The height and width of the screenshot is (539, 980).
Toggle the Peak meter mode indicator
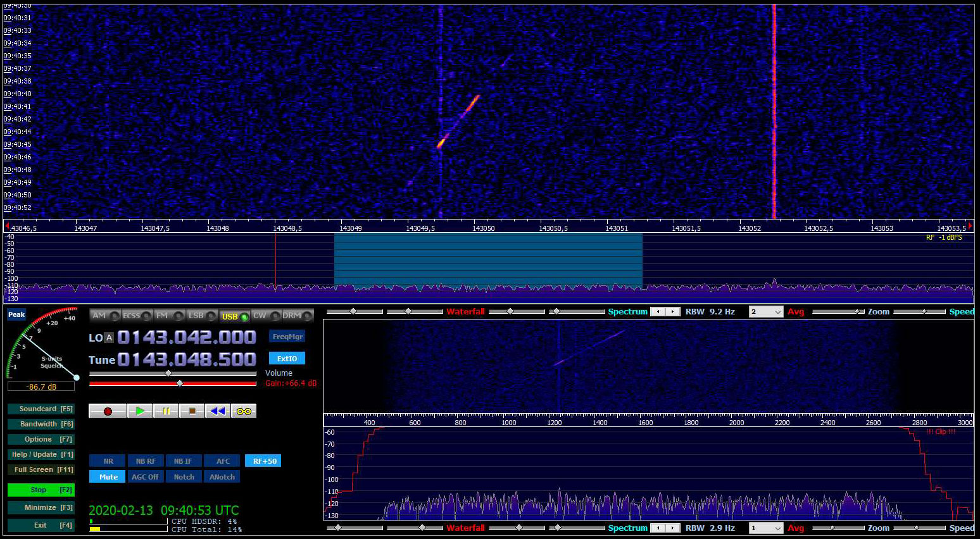coord(16,314)
